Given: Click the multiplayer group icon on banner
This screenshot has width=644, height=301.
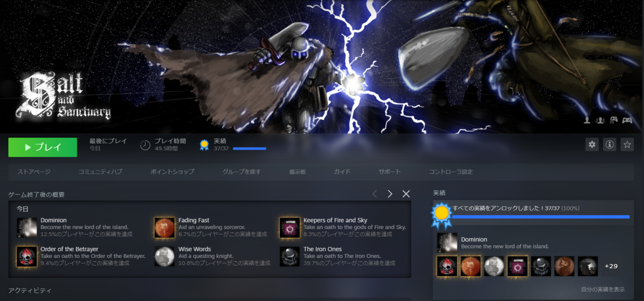Looking at the screenshot, I should [600, 120].
